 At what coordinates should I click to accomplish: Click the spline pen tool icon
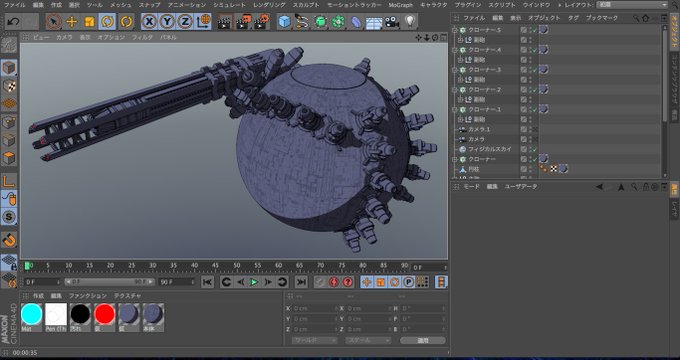click(x=302, y=21)
